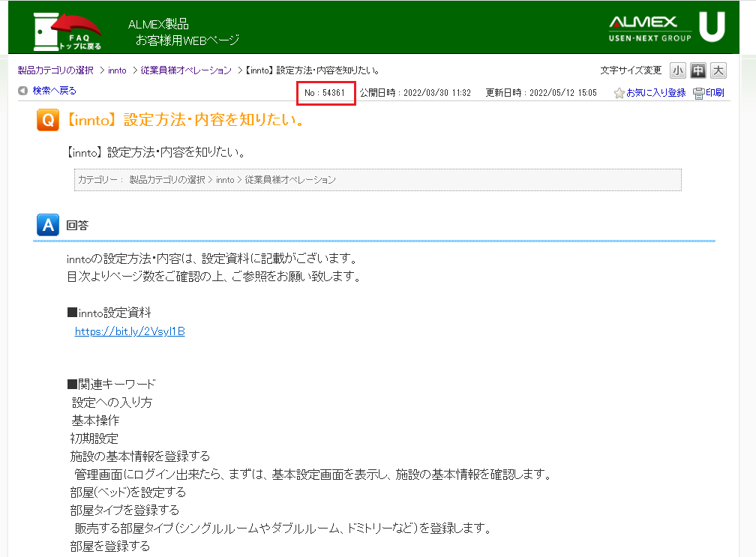Open 従業員様オペレーション breadcrumb link

[186, 70]
